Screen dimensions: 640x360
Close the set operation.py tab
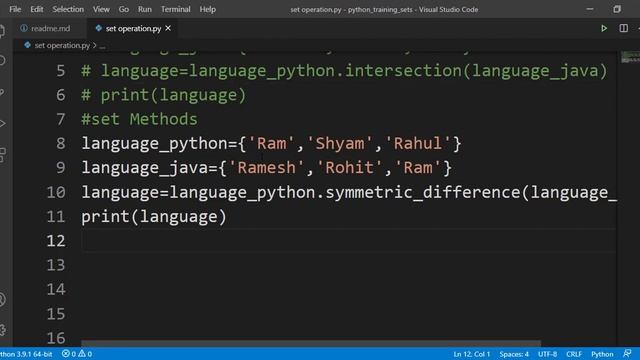pyautogui.click(x=168, y=28)
